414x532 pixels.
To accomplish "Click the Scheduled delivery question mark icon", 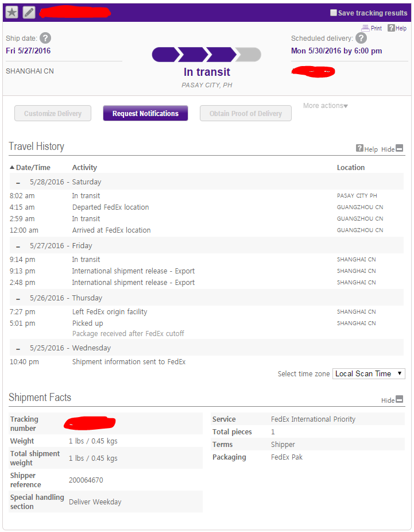I will 361,38.
